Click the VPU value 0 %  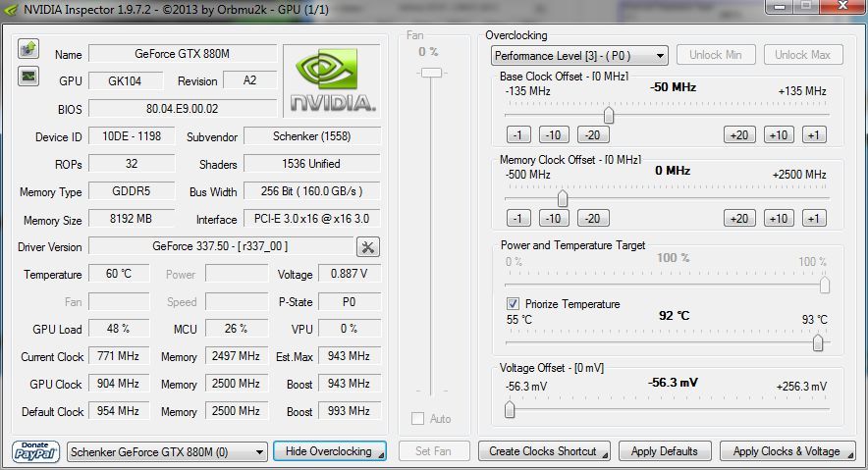pos(350,328)
